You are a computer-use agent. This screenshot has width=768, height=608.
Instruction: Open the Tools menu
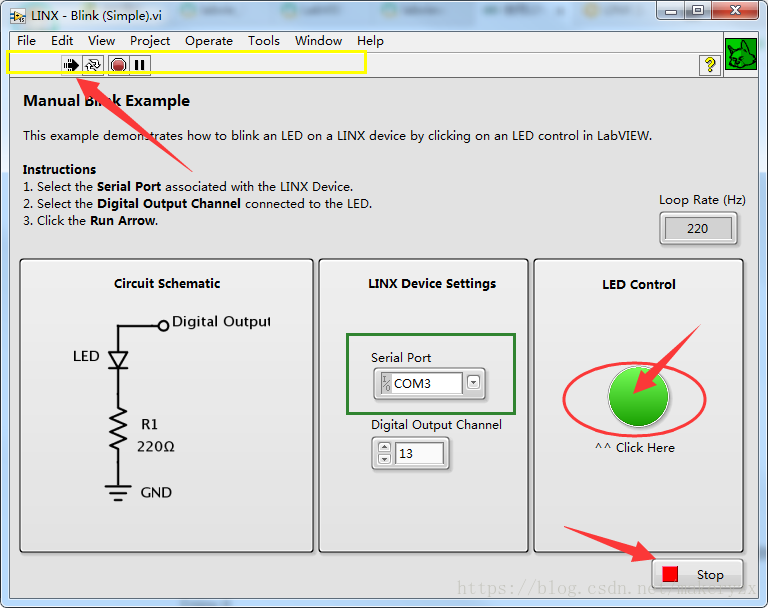point(264,41)
